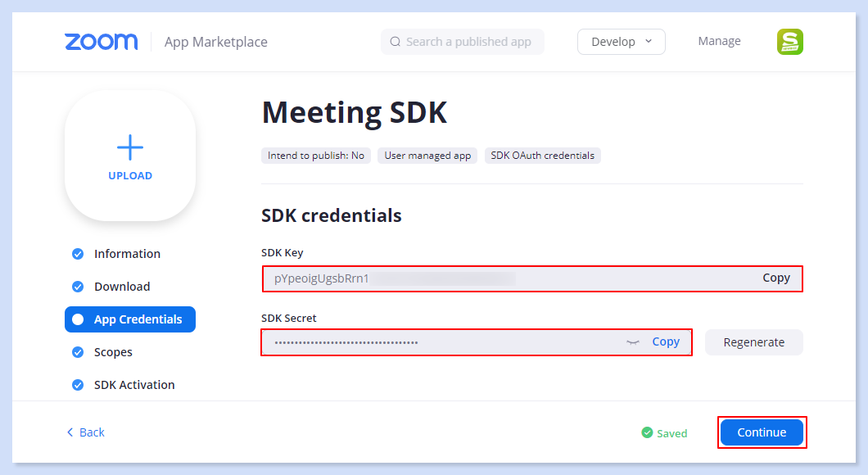Viewport: 868px width, 475px height.
Task: Click the green Saved check icon
Action: pyautogui.click(x=647, y=432)
